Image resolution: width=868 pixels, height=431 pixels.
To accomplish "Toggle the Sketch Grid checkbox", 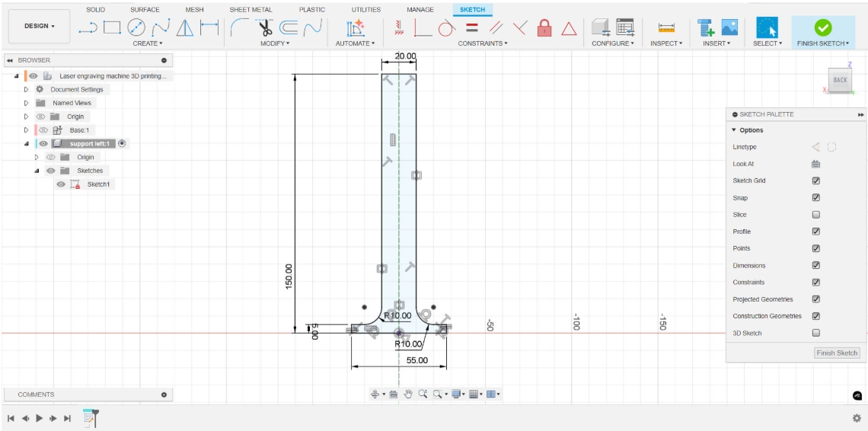I will (x=815, y=180).
